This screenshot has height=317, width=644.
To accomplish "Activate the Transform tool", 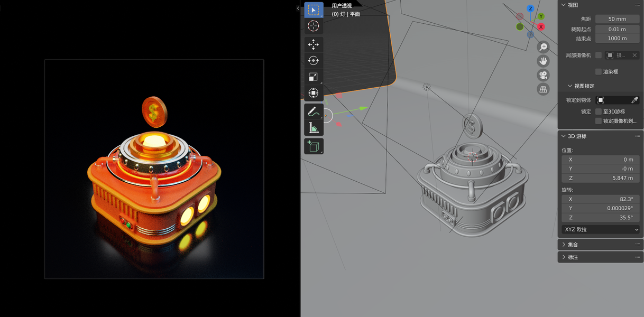I will [314, 93].
